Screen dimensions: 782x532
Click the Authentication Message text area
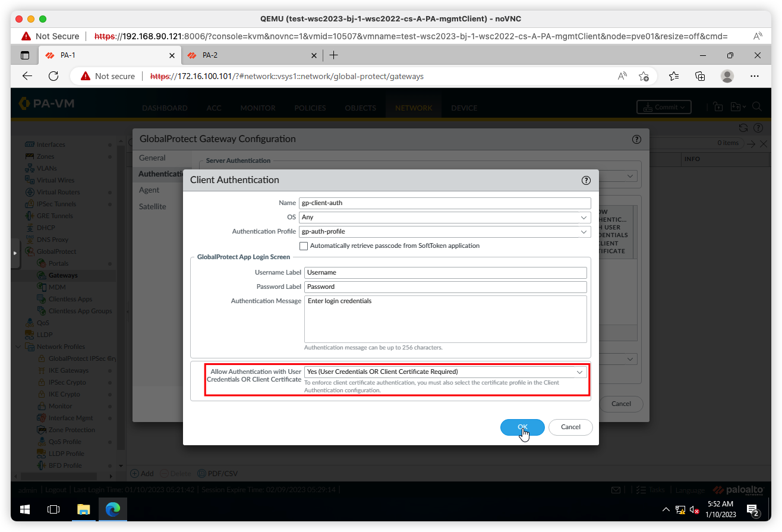446,319
